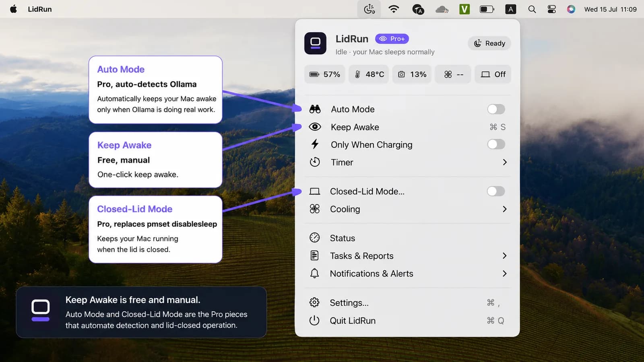Click the LidRun menu bar status icon
The height and width of the screenshot is (362, 644).
(369, 9)
